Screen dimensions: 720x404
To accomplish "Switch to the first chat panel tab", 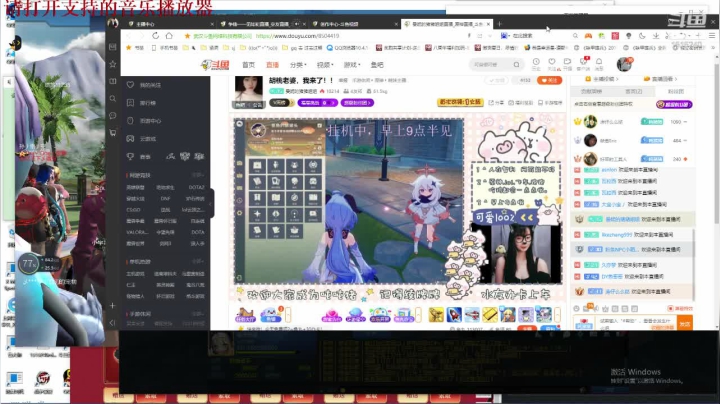I will tap(591, 91).
